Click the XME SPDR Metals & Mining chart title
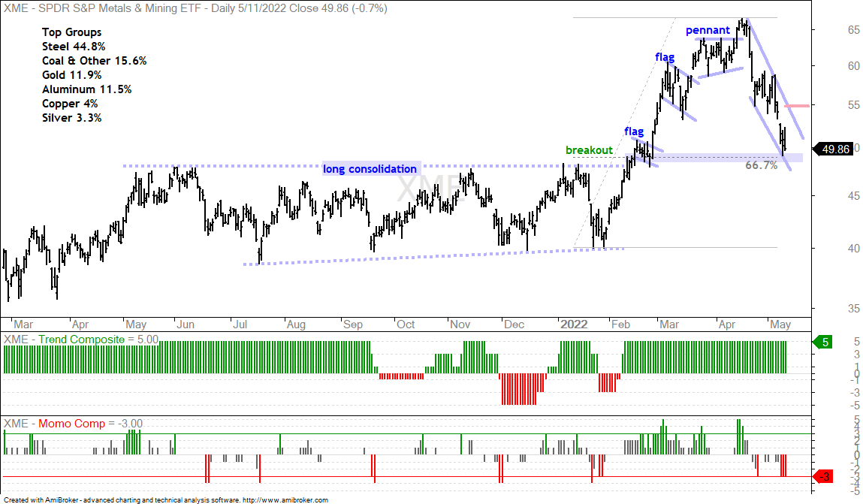Screen dimensions: 863x504 click(195, 8)
